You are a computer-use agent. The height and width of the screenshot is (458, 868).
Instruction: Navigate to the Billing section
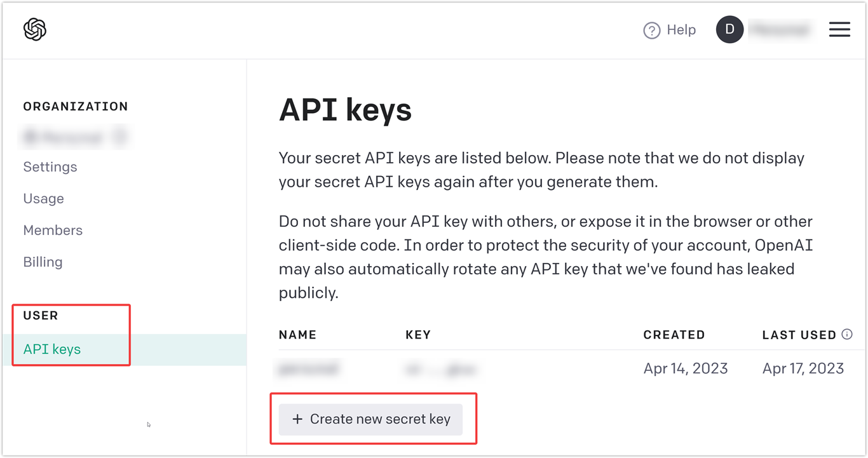[43, 262]
